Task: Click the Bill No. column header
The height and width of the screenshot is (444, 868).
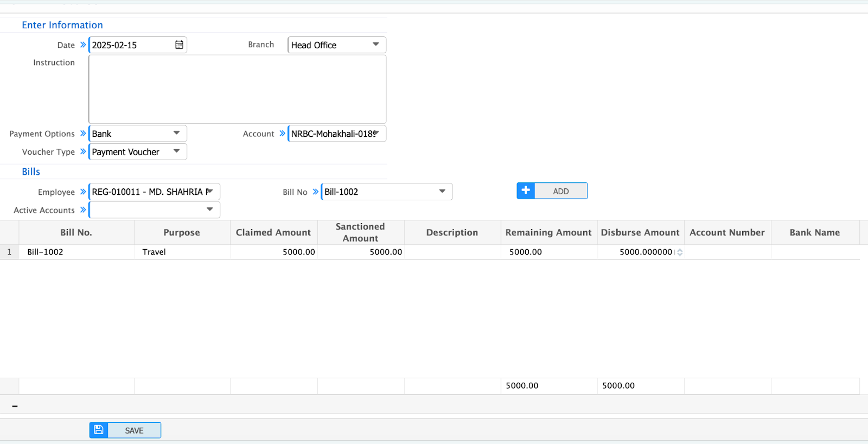Action: (x=76, y=232)
